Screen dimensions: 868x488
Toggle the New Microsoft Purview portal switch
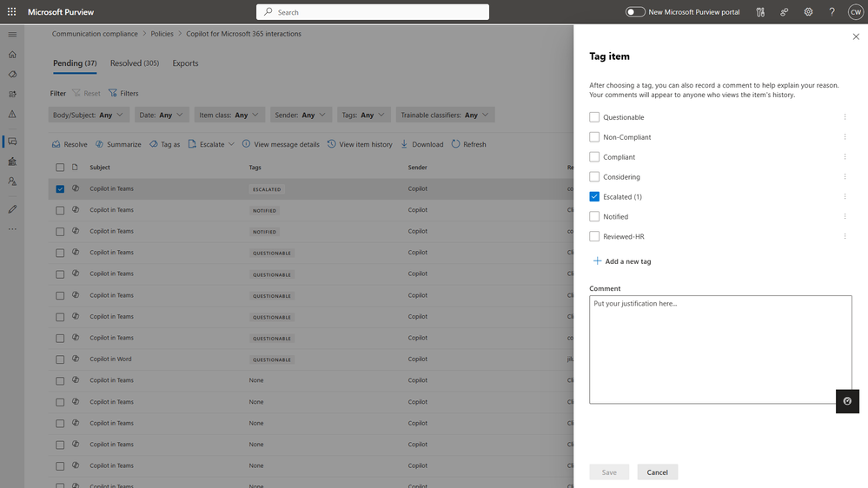coord(635,11)
